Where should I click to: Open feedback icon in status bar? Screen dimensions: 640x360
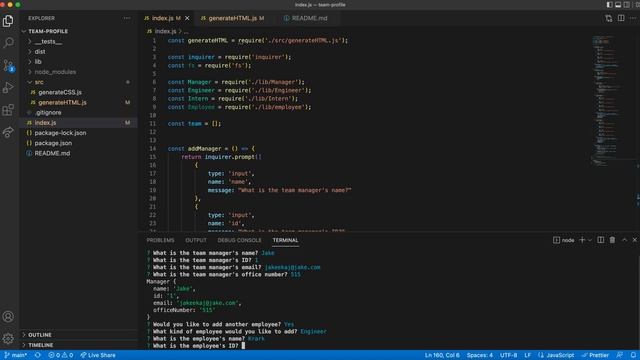point(620,355)
